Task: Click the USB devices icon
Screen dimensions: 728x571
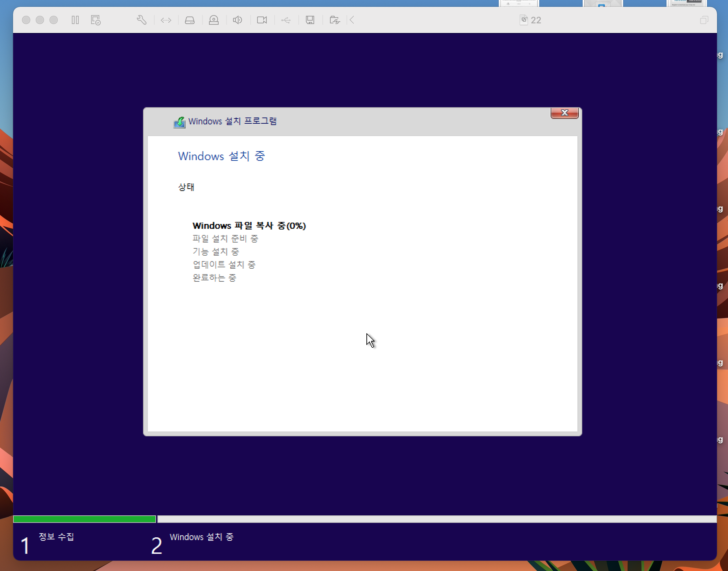Action: (286, 20)
